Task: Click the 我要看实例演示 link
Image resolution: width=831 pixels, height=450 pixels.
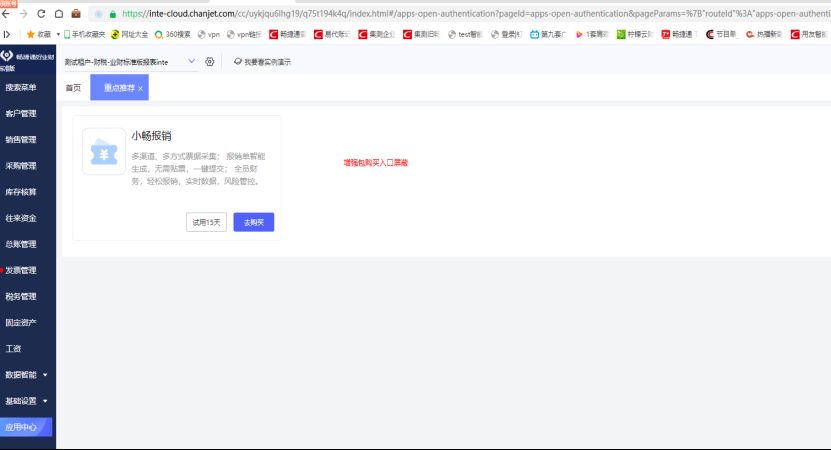Action: (x=262, y=62)
